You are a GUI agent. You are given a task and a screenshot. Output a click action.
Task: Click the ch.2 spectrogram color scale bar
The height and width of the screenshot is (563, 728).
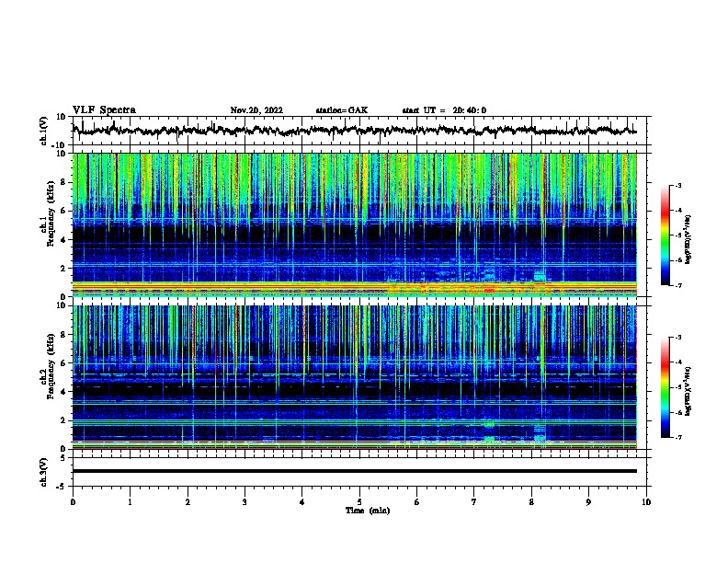[665, 387]
